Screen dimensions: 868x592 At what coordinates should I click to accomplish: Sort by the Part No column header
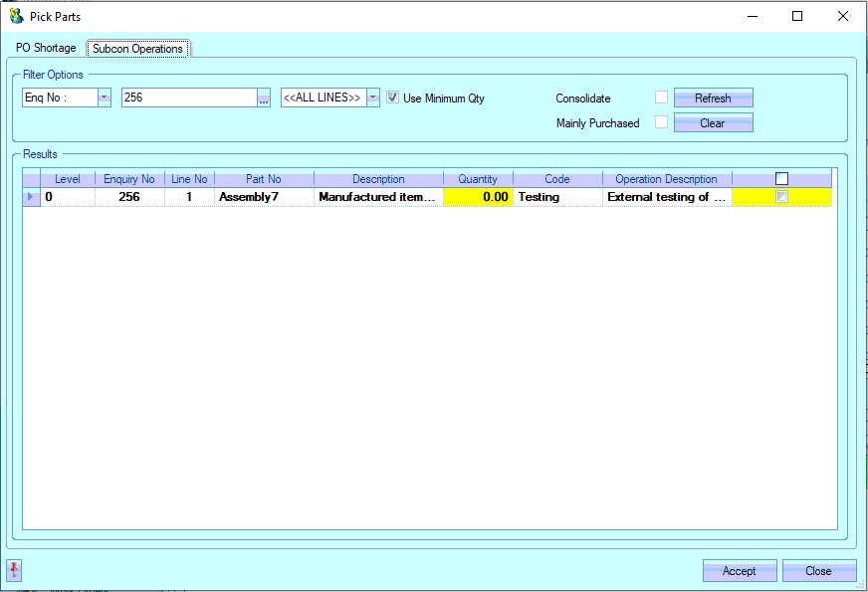263,179
